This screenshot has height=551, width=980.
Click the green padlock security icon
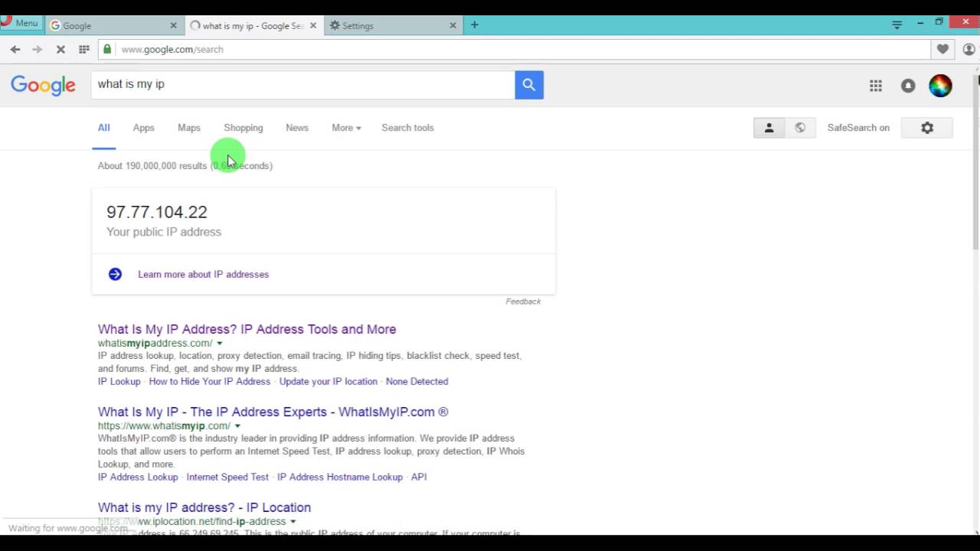point(107,49)
